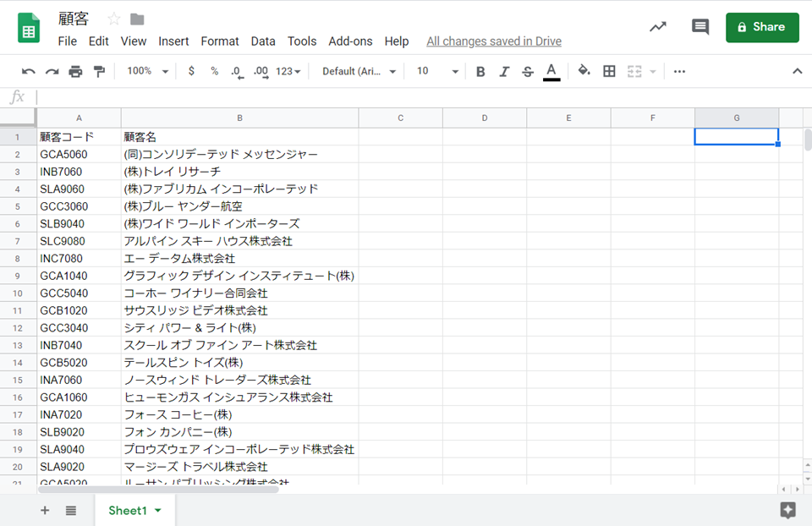Open the 100% zoom dropdown
Screen dimensions: 812x526
click(x=148, y=71)
